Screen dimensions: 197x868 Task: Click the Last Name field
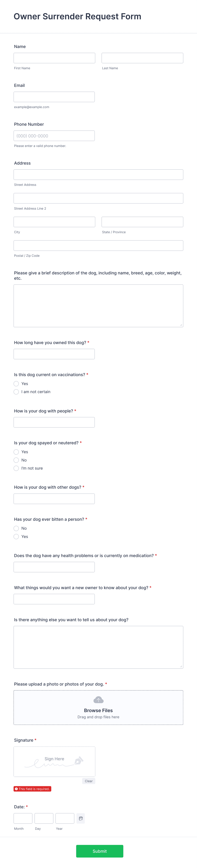pyautogui.click(x=142, y=58)
